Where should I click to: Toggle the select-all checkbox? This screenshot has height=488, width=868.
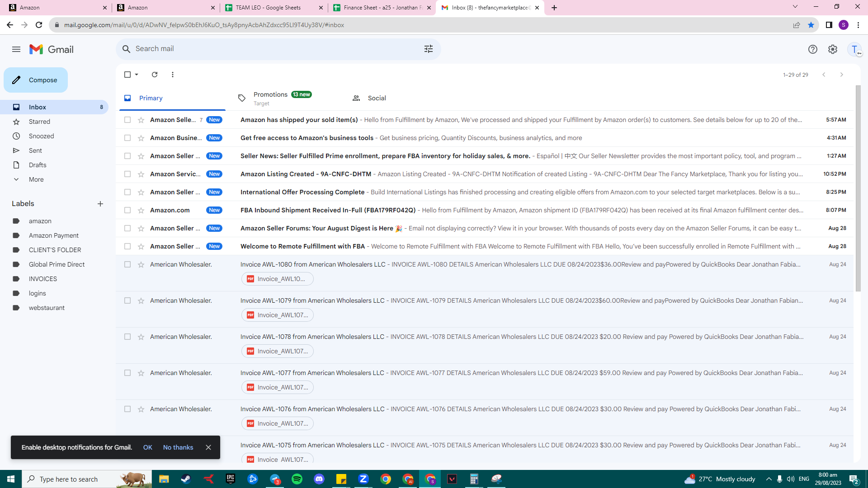pos(127,75)
